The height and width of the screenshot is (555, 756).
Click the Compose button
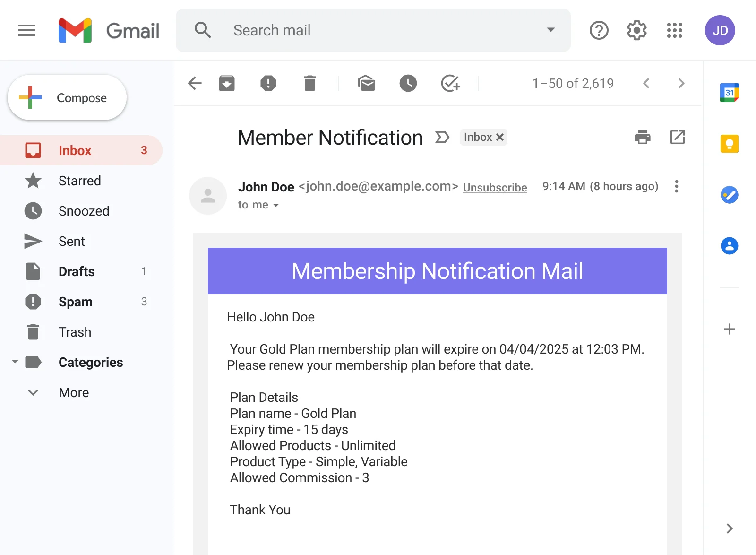pos(67,97)
